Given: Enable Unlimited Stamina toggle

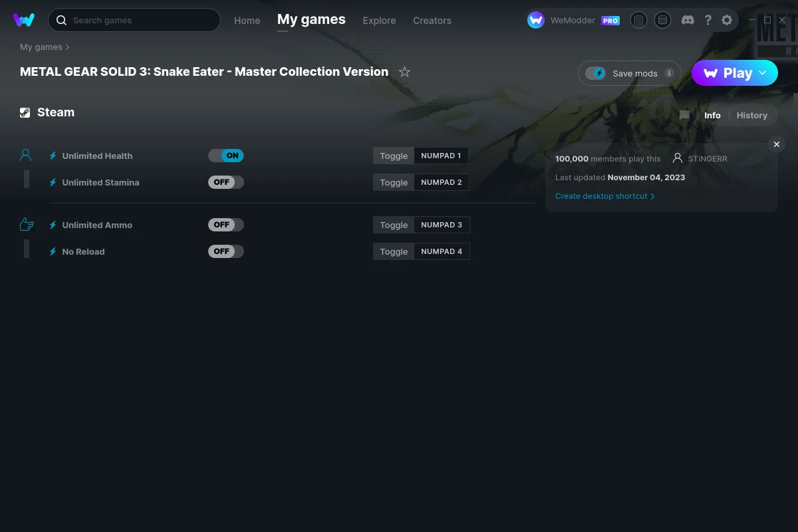Looking at the screenshot, I should [x=226, y=182].
